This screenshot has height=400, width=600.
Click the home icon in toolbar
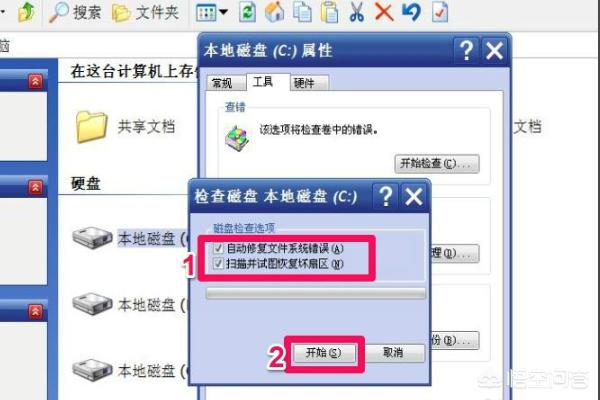(x=275, y=11)
